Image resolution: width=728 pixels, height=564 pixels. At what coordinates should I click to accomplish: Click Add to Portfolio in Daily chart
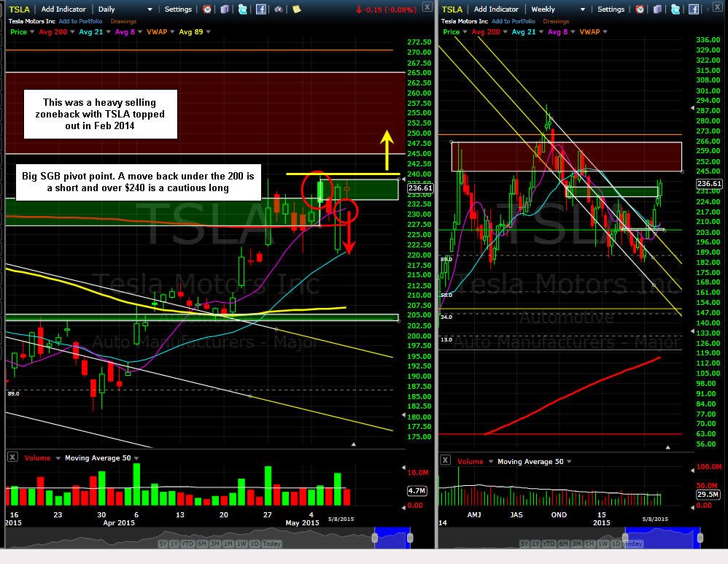click(80, 21)
